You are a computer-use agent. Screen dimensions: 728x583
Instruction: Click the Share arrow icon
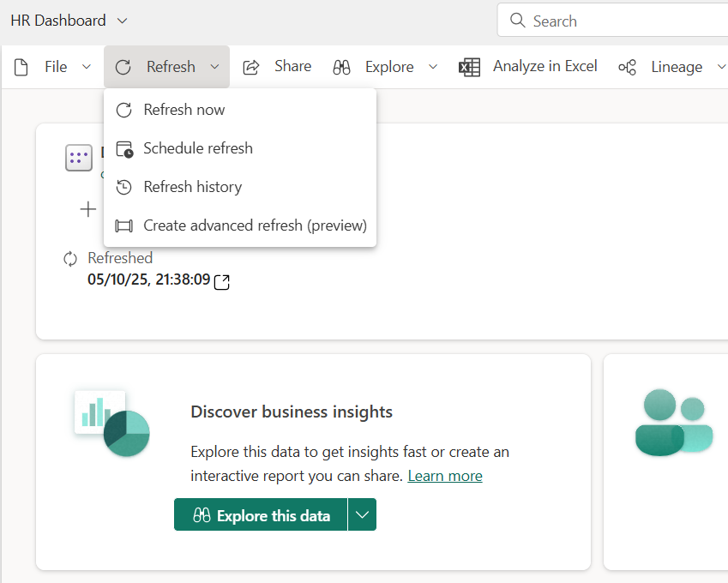[251, 67]
